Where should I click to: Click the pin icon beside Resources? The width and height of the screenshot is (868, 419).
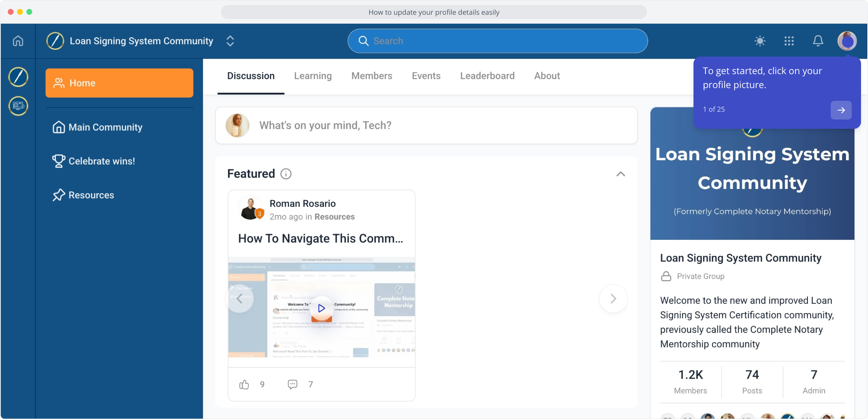coord(59,195)
